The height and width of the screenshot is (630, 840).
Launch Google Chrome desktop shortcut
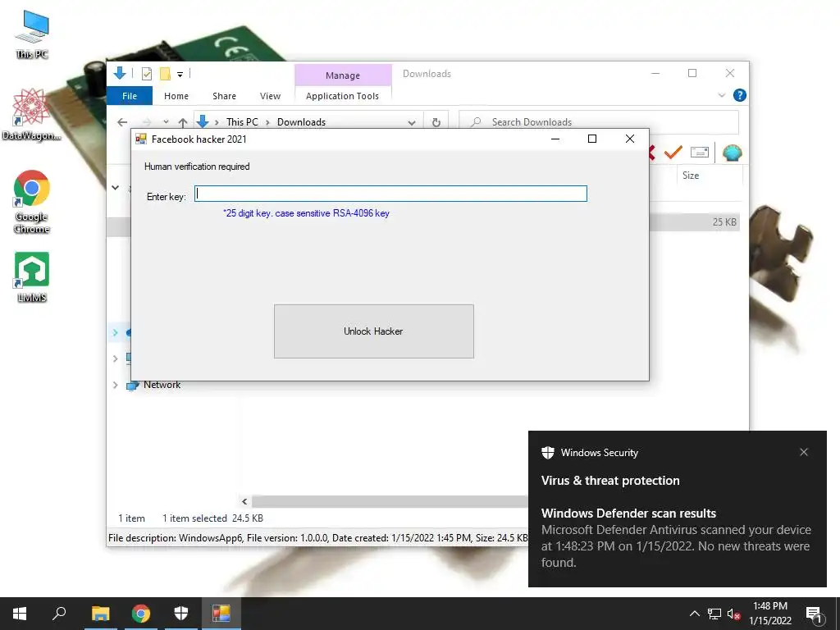coord(32,202)
